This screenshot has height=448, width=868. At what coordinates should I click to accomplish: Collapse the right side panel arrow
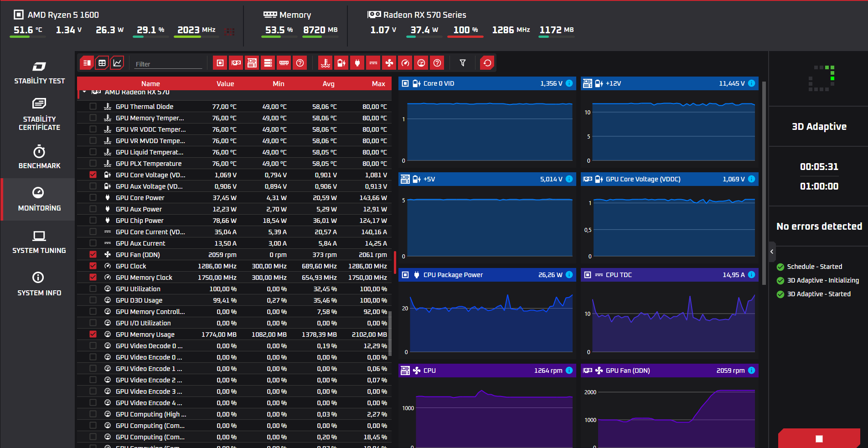tap(772, 252)
